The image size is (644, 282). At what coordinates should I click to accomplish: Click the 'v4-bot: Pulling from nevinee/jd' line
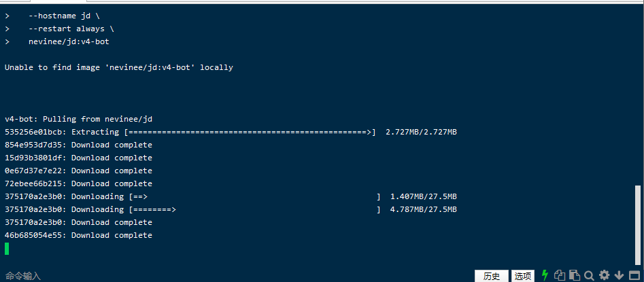pyautogui.click(x=78, y=119)
